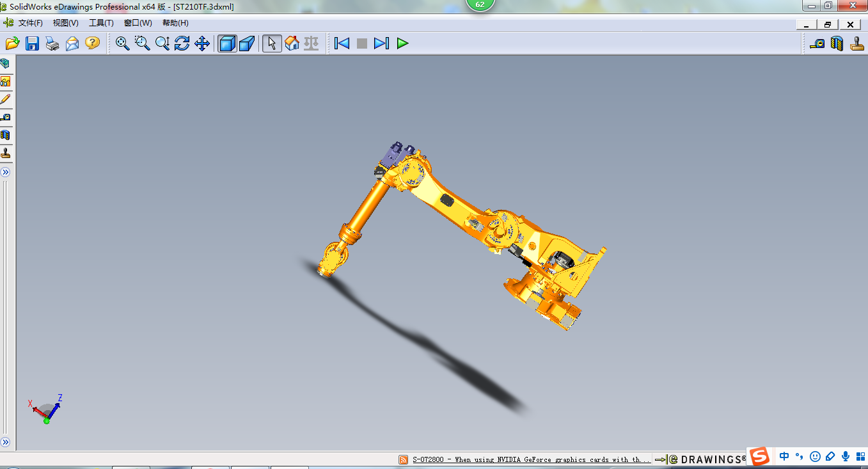Select the Zoom to Fit tool
The width and height of the screenshot is (868, 469).
[122, 44]
